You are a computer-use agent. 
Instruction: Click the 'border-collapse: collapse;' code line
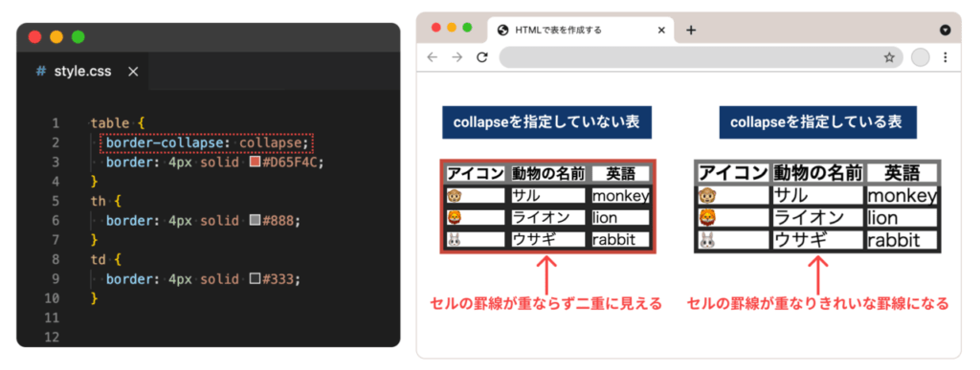coord(207,142)
